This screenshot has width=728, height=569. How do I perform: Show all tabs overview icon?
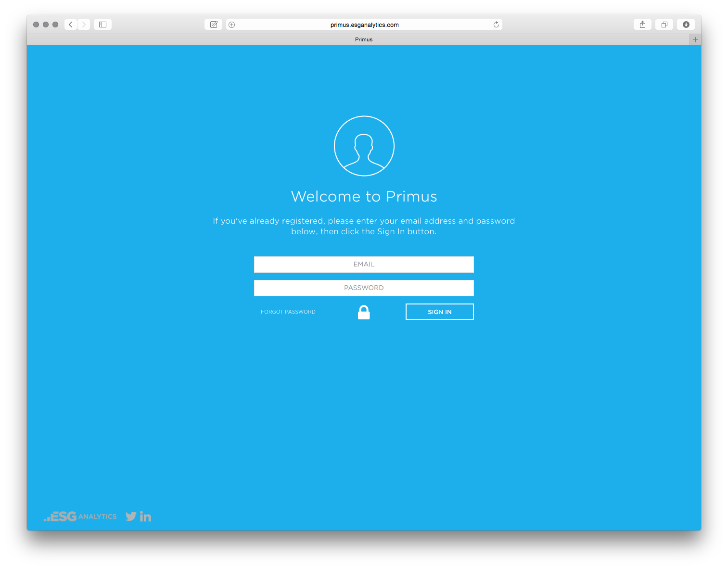[664, 25]
